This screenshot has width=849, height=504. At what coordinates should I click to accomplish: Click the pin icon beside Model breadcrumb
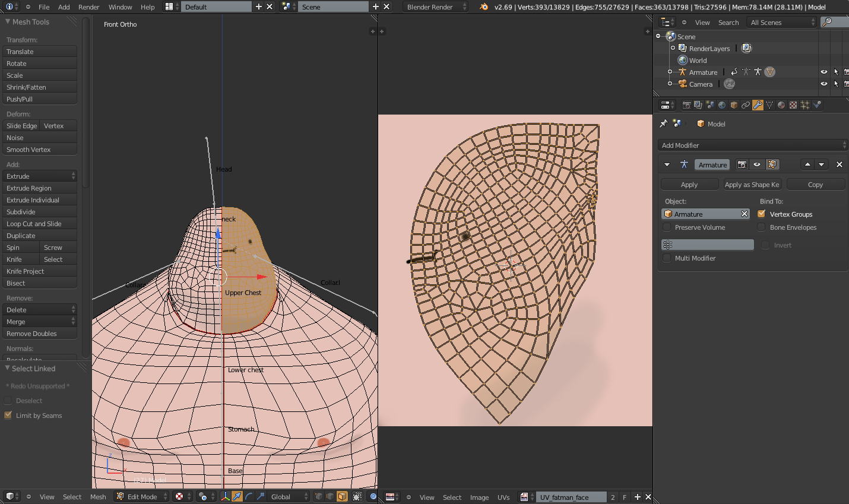click(663, 123)
